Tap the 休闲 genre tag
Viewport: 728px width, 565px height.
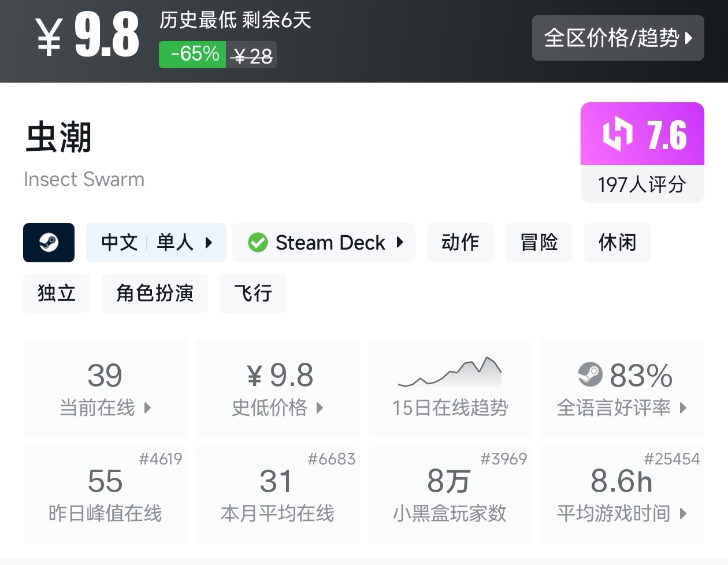click(x=617, y=243)
